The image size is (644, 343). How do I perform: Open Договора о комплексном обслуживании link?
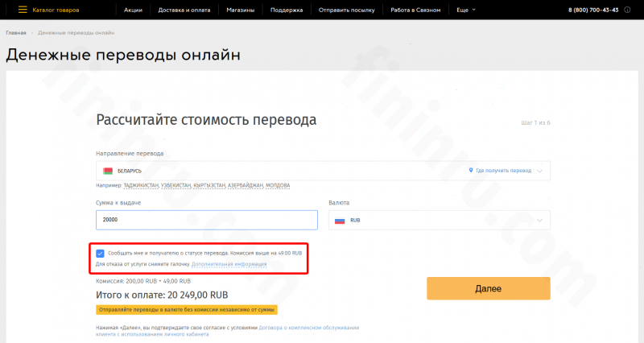[309, 328]
